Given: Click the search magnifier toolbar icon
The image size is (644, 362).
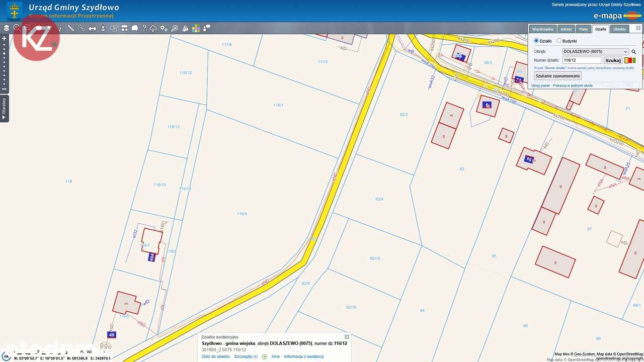Looking at the screenshot, I should coord(175,28).
